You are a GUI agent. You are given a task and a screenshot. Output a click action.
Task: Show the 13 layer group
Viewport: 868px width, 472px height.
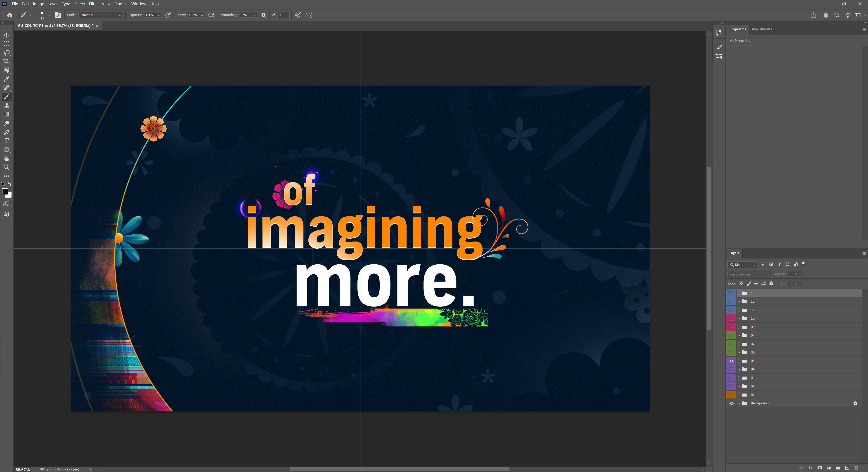click(731, 293)
